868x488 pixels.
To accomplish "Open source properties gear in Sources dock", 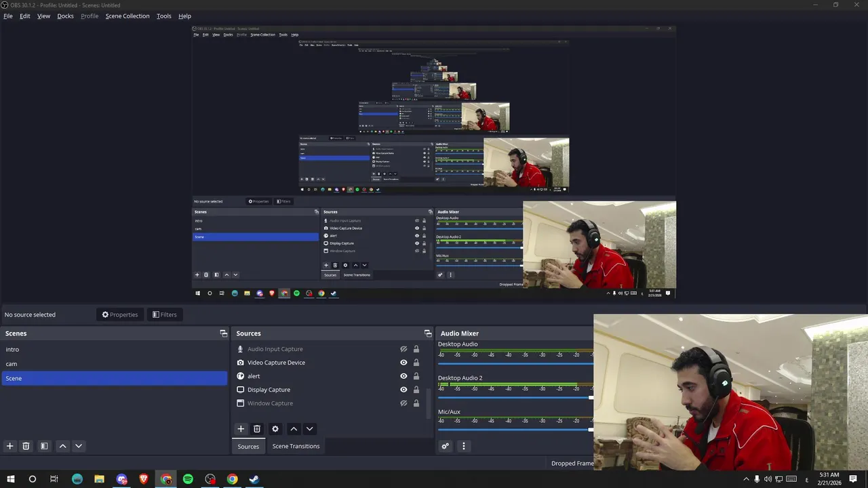I will [275, 429].
